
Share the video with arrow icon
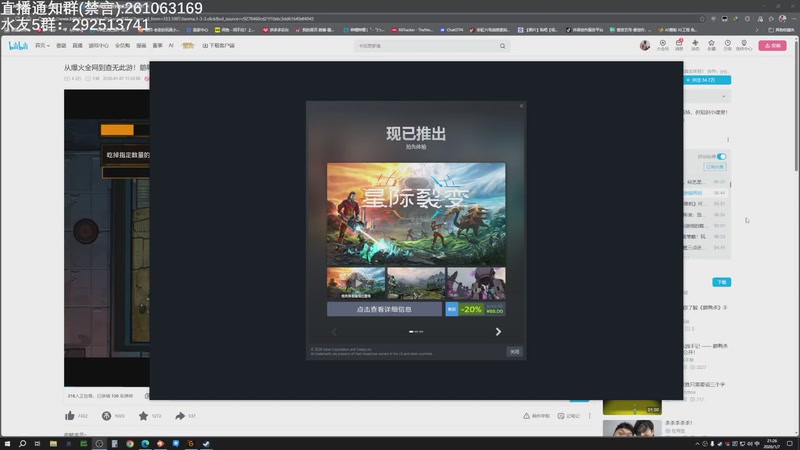click(x=180, y=416)
